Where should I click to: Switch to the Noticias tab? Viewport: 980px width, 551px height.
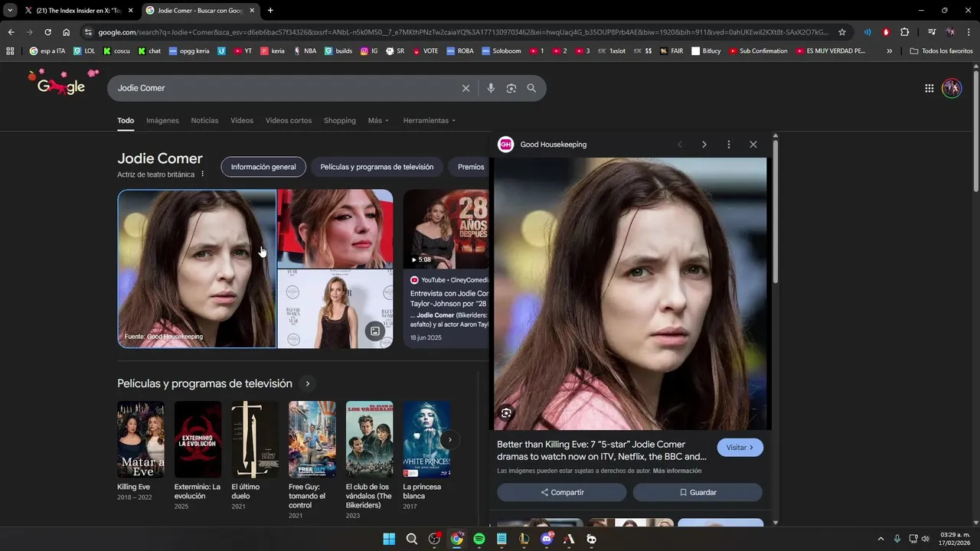coord(204,121)
